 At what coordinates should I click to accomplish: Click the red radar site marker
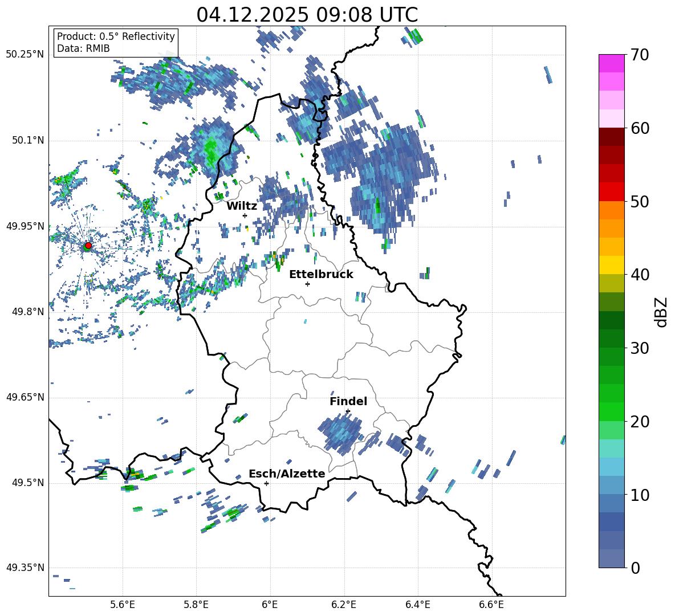88,245
